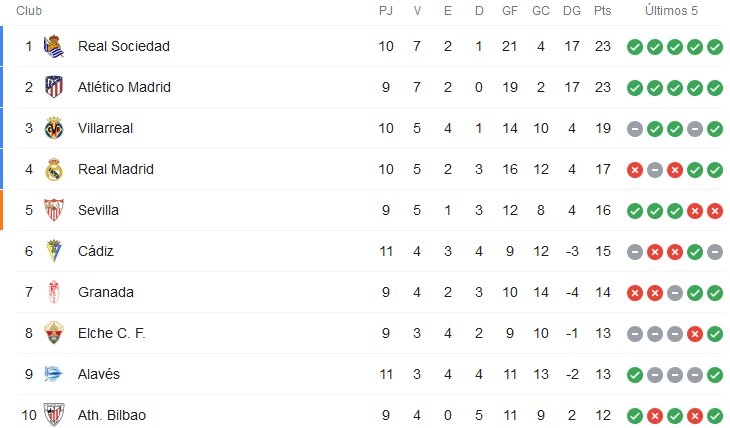Click Real Madrid's first red loss indicator
The width and height of the screenshot is (730, 428).
point(635,170)
